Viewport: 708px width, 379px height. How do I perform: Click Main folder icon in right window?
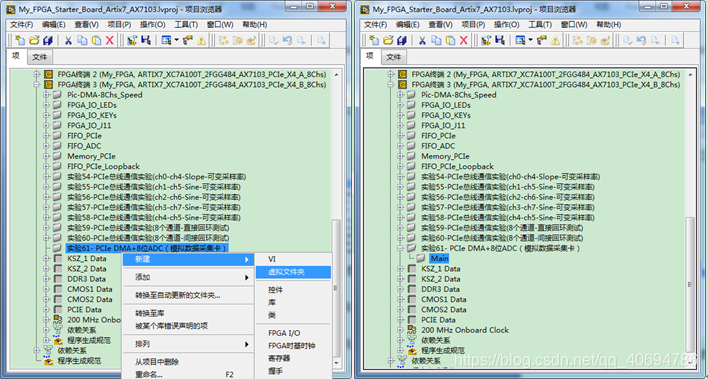(421, 258)
